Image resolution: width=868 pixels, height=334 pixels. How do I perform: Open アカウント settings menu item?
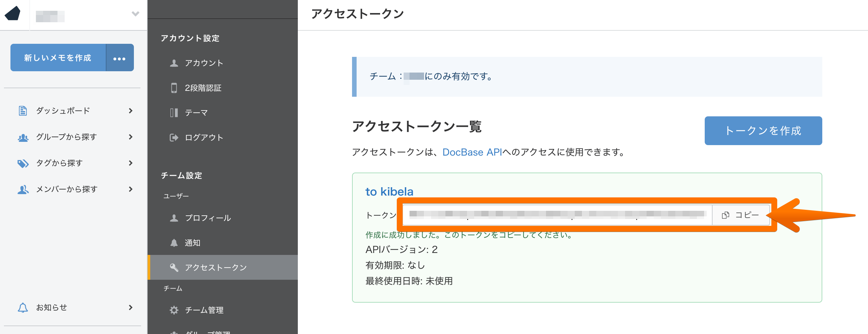204,63
